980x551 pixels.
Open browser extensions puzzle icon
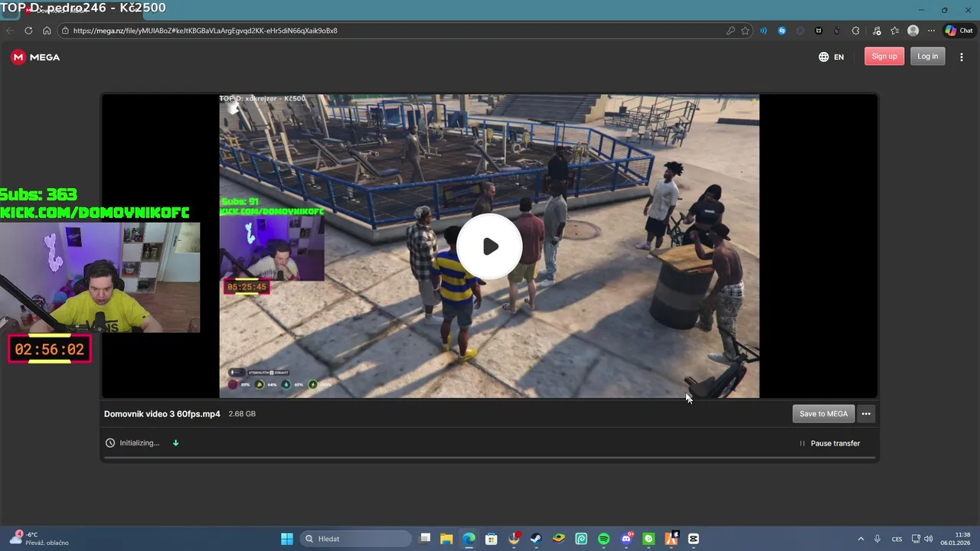coord(855,31)
